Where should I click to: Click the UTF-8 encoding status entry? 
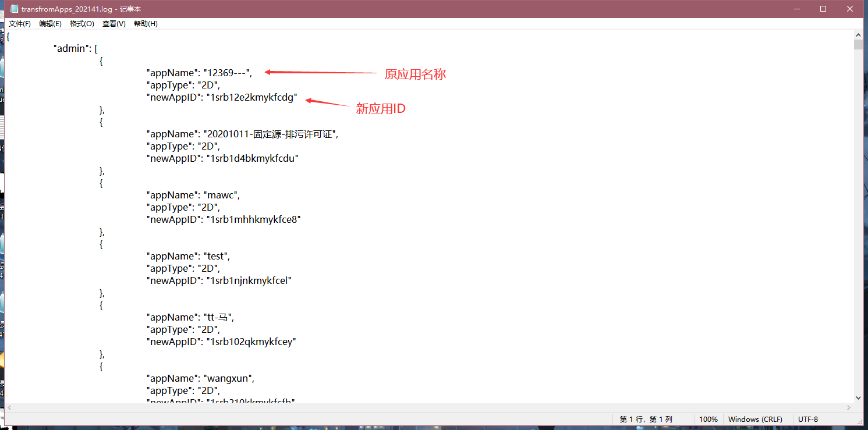tap(808, 420)
